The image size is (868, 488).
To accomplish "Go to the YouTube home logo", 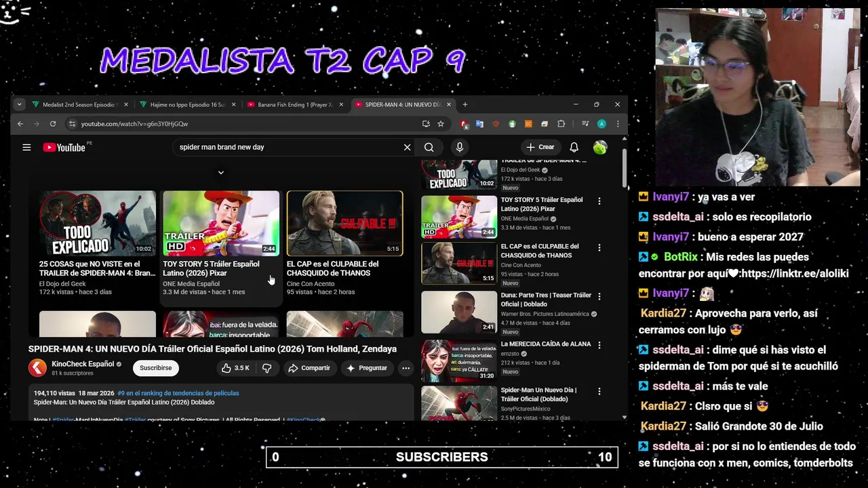I will click(x=64, y=147).
